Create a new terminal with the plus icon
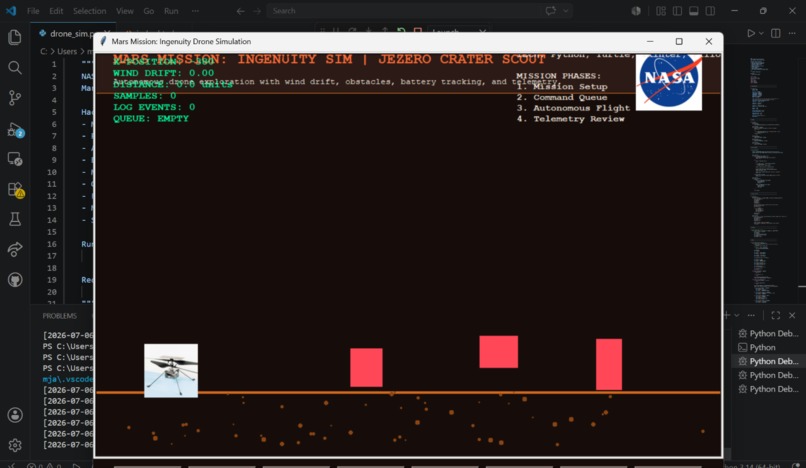The height and width of the screenshot is (468, 806). pos(727,315)
